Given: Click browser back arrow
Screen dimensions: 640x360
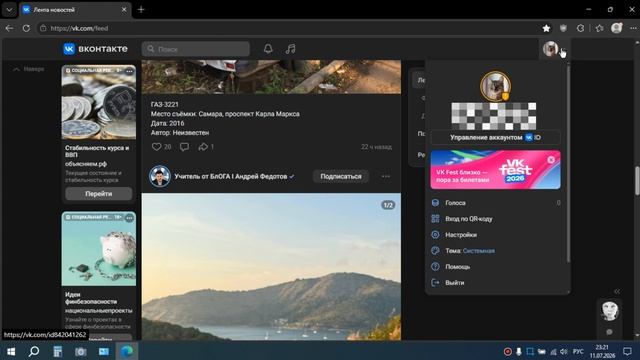Looking at the screenshot, I should pos(9,28).
